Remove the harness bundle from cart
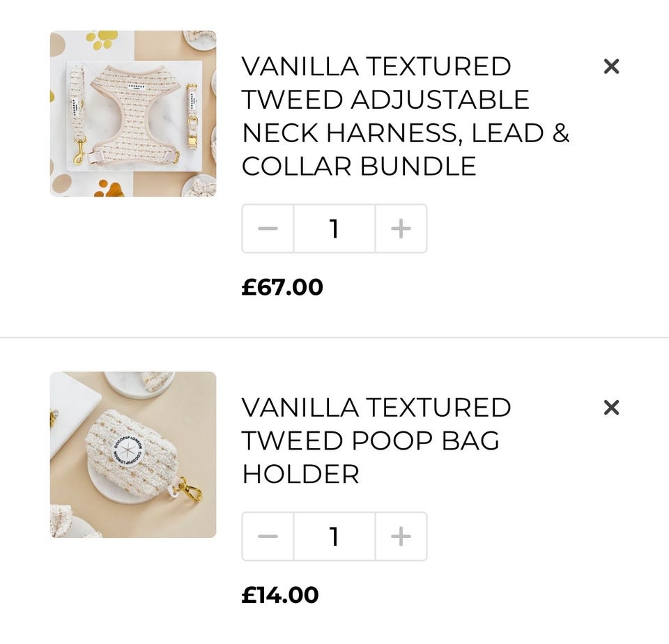The image size is (669, 644). pyautogui.click(x=611, y=66)
